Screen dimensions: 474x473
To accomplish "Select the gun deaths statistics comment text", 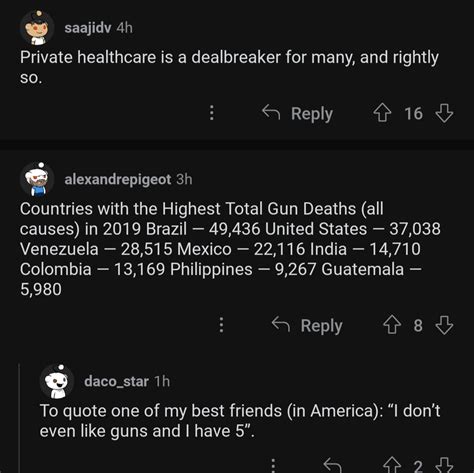I will [x=230, y=249].
